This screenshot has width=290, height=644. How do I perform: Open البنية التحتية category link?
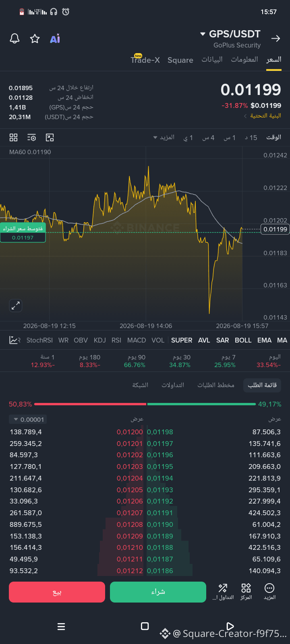click(263, 116)
